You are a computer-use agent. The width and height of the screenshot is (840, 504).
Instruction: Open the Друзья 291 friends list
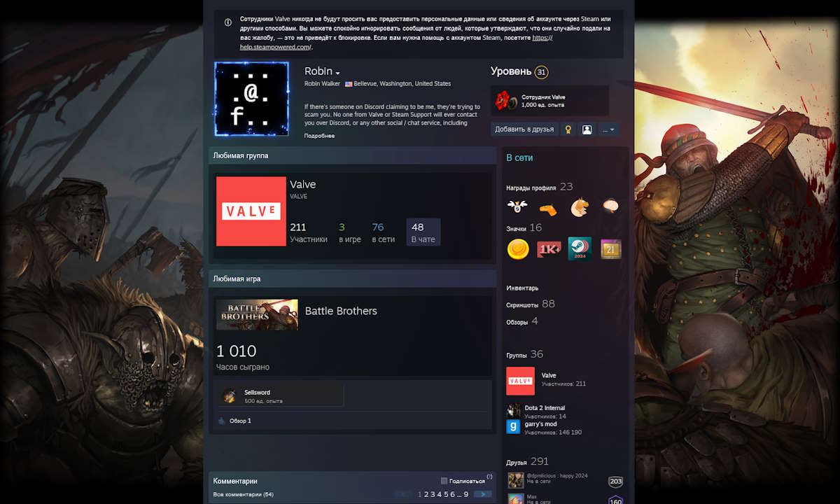pyautogui.click(x=527, y=461)
